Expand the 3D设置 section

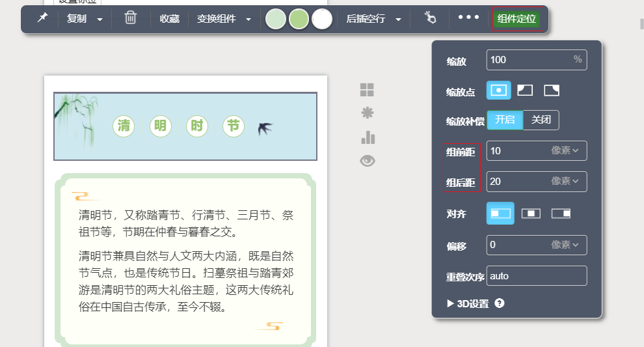point(468,304)
